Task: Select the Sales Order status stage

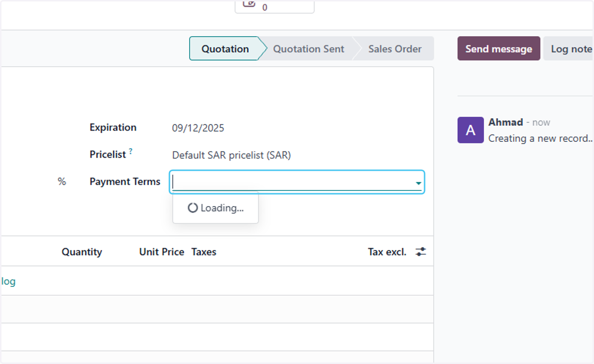Action: (395, 48)
